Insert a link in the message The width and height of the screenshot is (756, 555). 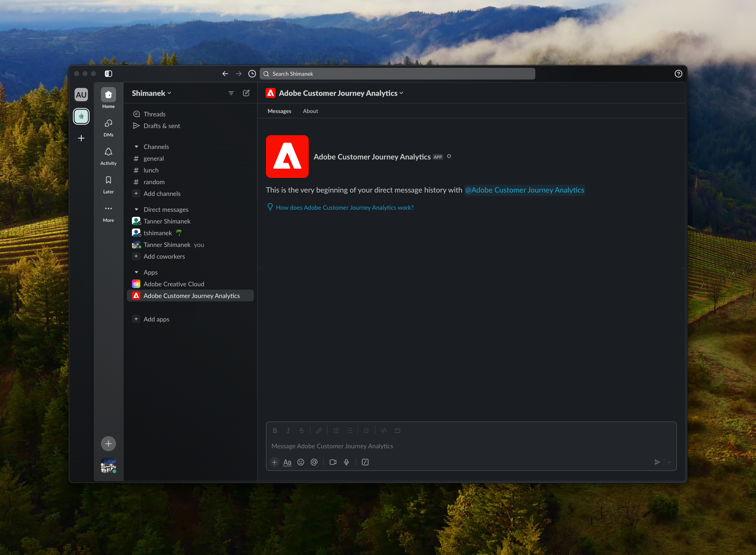(x=319, y=430)
